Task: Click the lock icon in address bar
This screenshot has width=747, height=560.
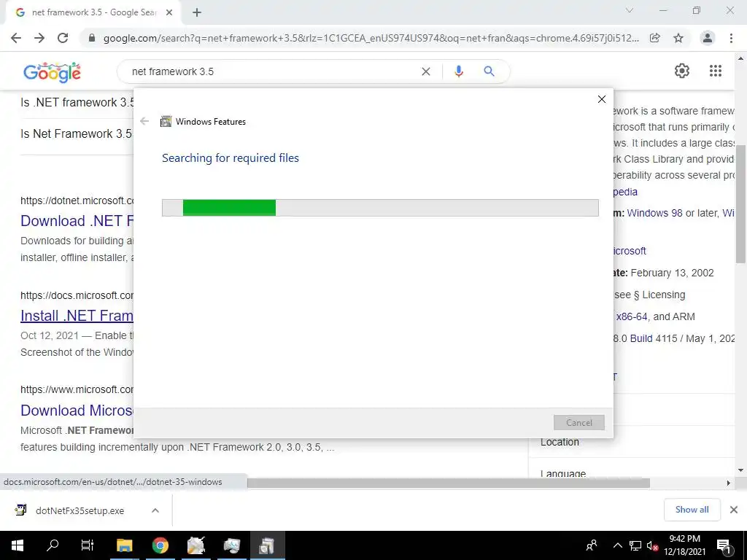Action: tap(92, 38)
